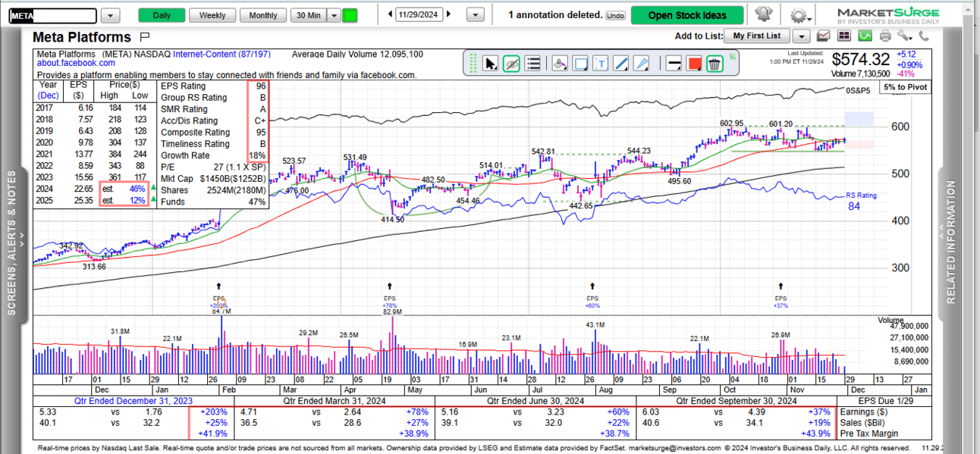Open the red annotation color swatch
Viewport: 980px width, 454px height.
point(694,64)
